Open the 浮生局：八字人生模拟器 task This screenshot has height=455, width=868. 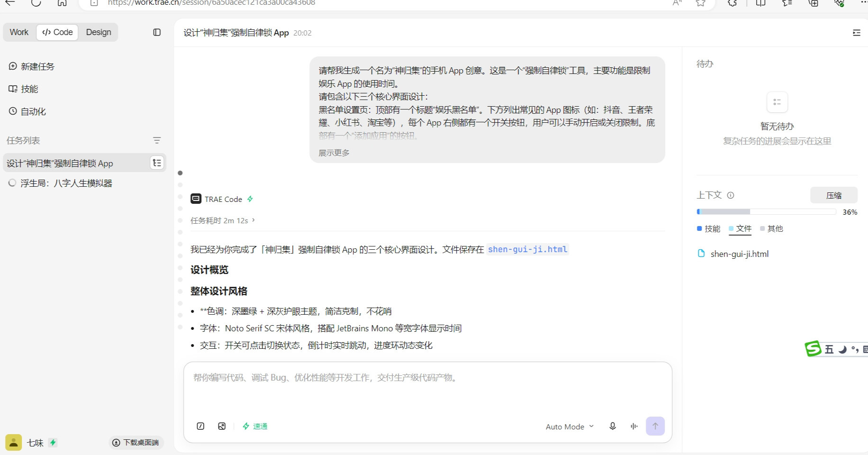(66, 183)
